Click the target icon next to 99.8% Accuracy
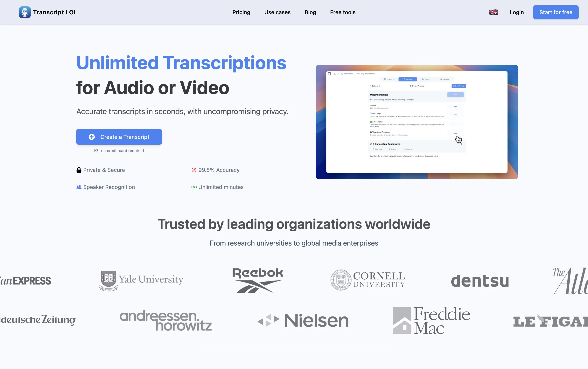 point(194,170)
